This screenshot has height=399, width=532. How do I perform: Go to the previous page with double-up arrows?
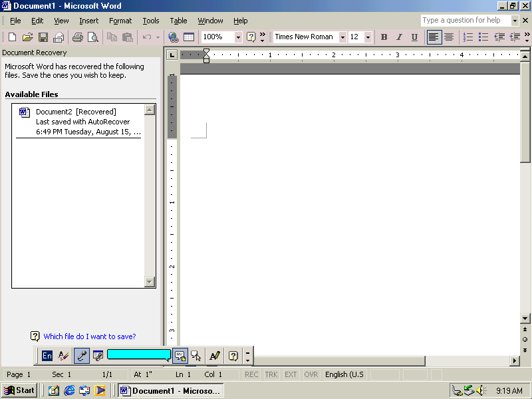[525, 329]
